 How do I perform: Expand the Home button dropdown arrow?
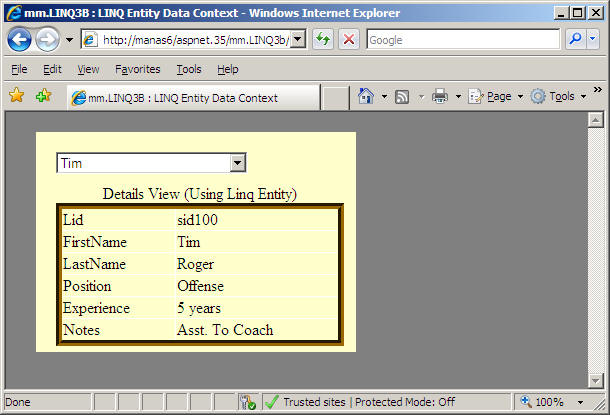pos(384,96)
